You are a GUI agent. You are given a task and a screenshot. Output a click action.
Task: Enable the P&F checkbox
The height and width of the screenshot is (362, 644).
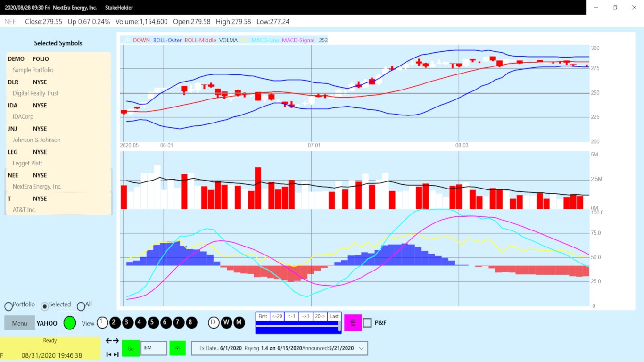367,323
